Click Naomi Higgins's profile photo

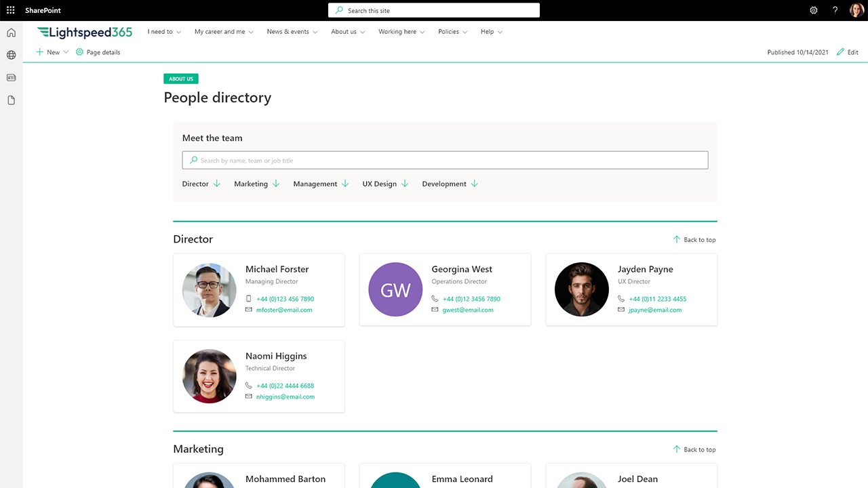[x=210, y=376]
